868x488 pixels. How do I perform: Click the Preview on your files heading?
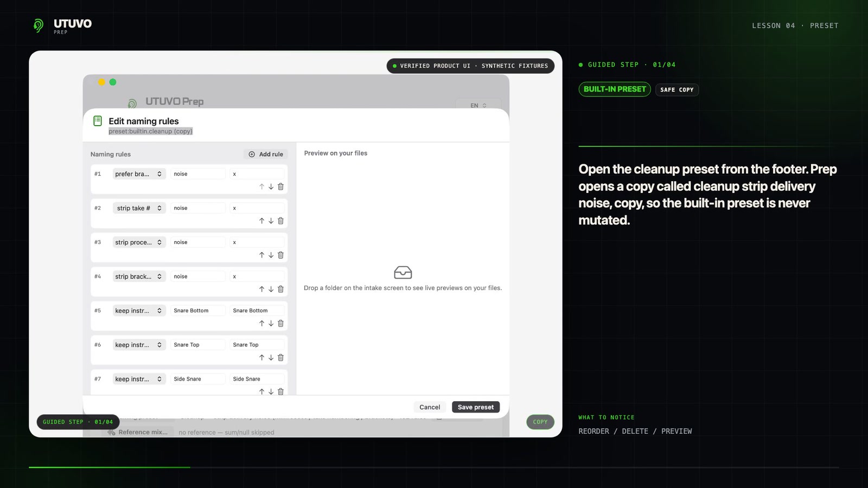point(336,153)
